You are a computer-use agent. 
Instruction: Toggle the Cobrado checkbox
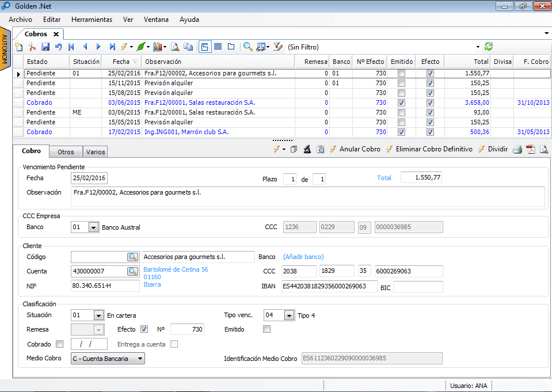(59, 344)
